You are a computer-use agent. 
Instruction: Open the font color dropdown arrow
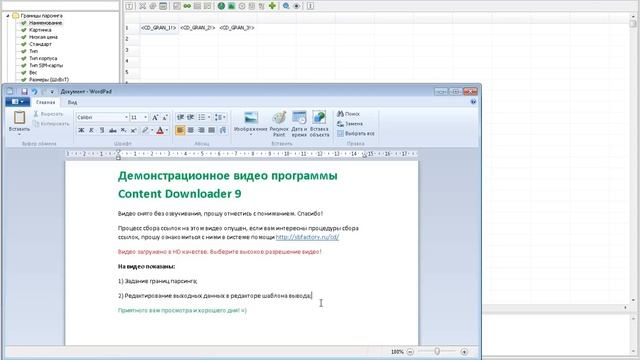point(167,130)
